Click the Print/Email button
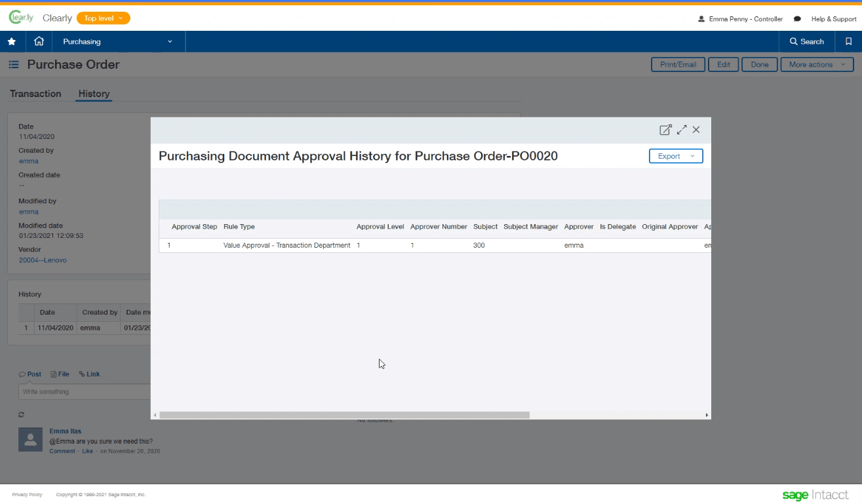The image size is (862, 504). click(678, 64)
